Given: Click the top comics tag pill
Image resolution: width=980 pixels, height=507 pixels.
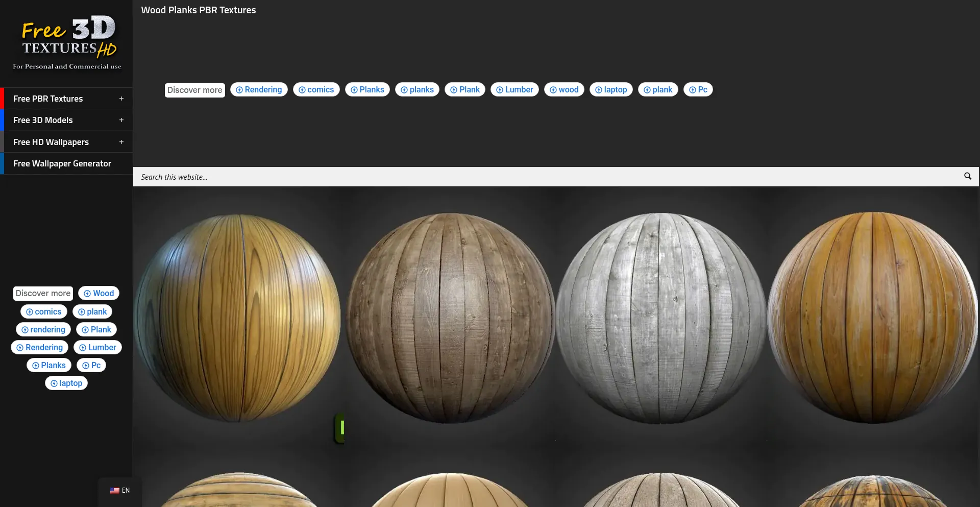Looking at the screenshot, I should point(316,90).
